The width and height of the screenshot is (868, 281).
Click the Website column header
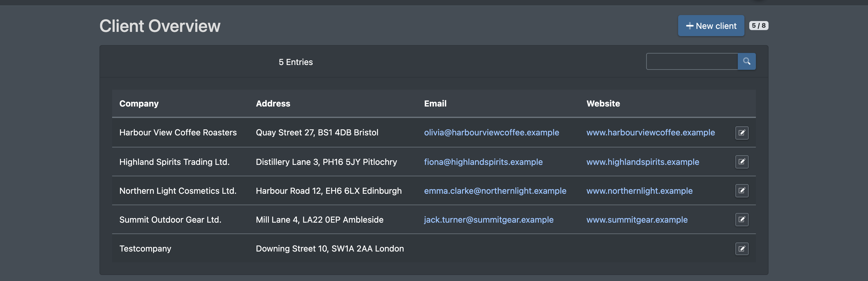point(603,104)
